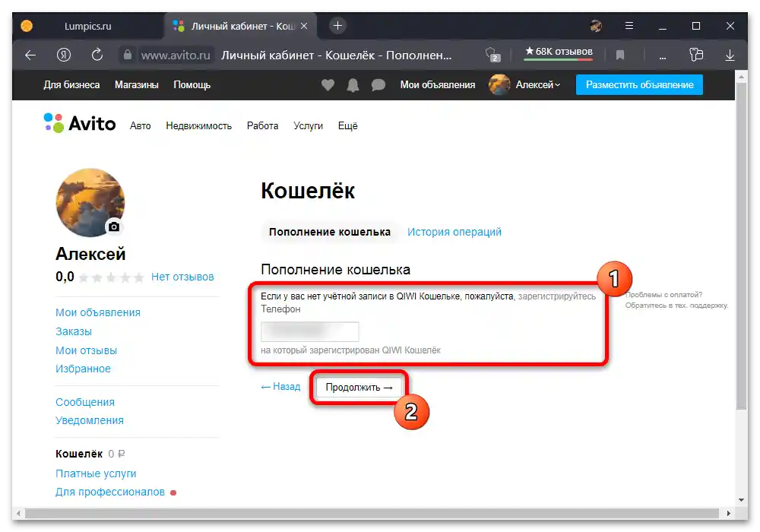This screenshot has height=532, width=760.
Task: Expand the Алексей account dropdown
Action: pos(537,85)
